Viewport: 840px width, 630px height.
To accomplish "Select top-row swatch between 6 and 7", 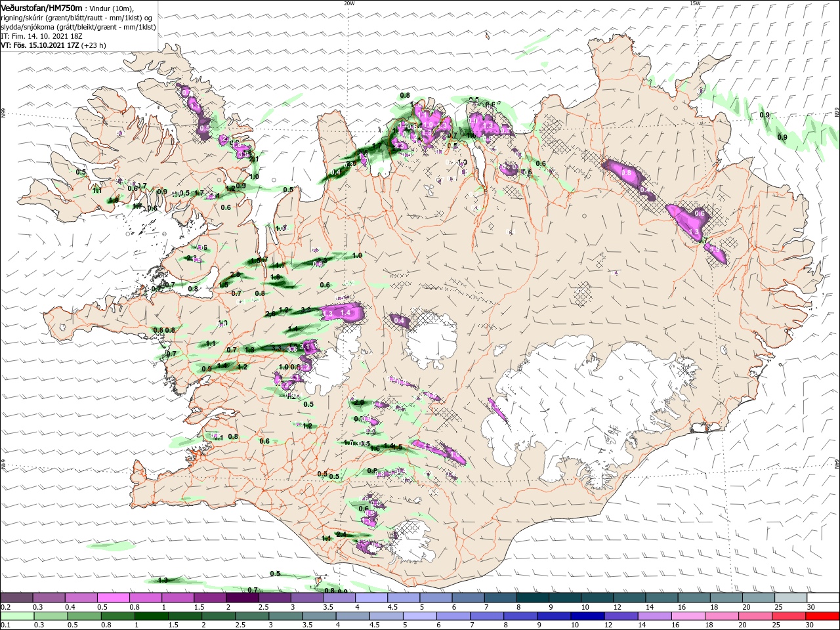I will point(468,598).
